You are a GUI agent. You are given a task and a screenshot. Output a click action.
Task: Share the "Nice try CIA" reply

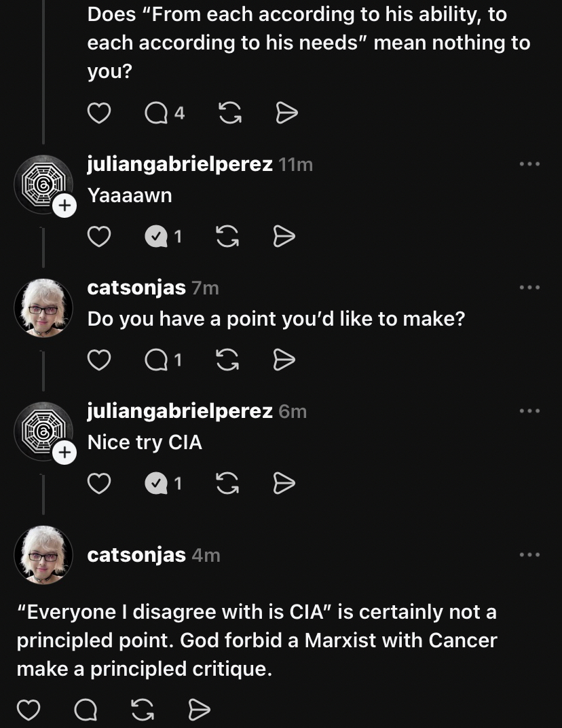(x=284, y=483)
